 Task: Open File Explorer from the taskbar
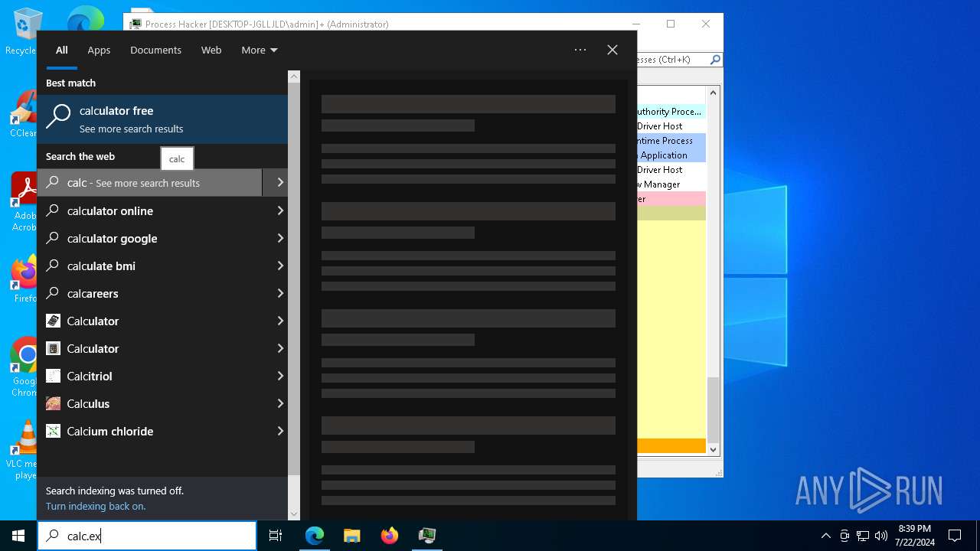pos(352,536)
